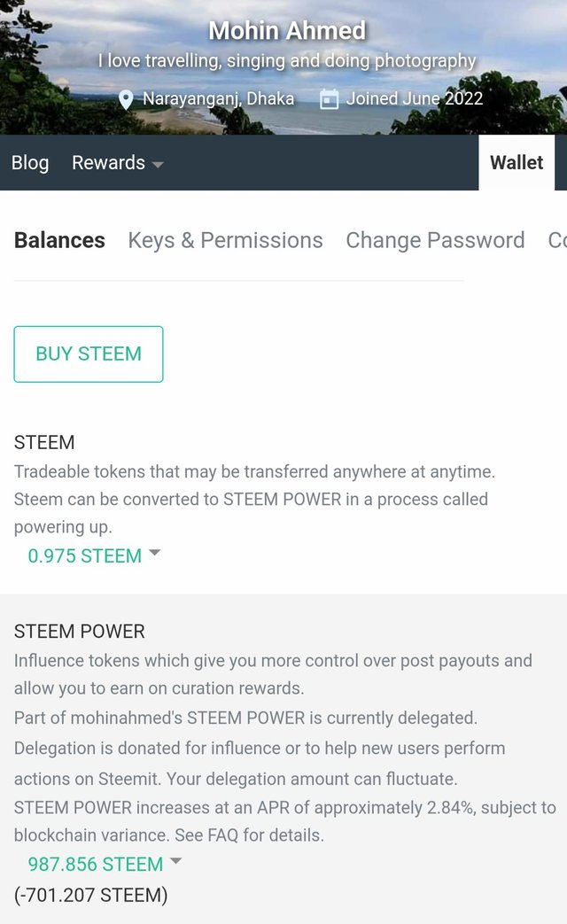567x924 pixels.
Task: Select the Wallet tab
Action: click(517, 163)
